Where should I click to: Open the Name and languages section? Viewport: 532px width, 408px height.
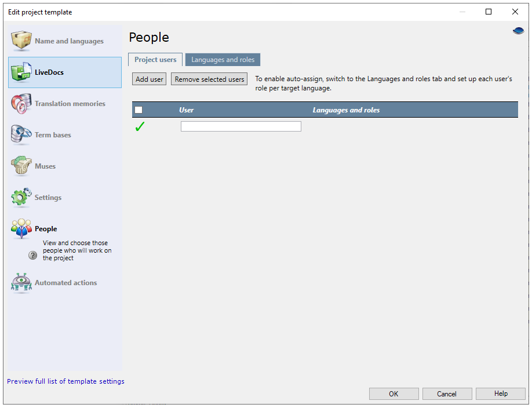pos(21,41)
